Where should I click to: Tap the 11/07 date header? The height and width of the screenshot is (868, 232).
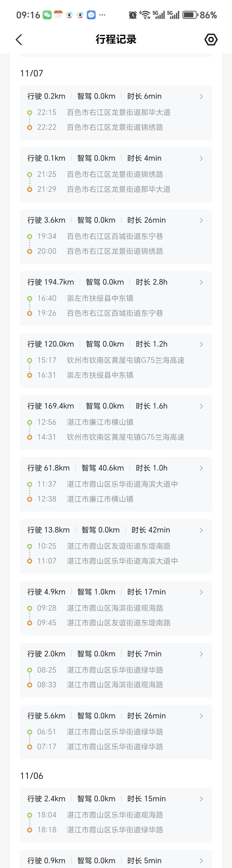32,73
